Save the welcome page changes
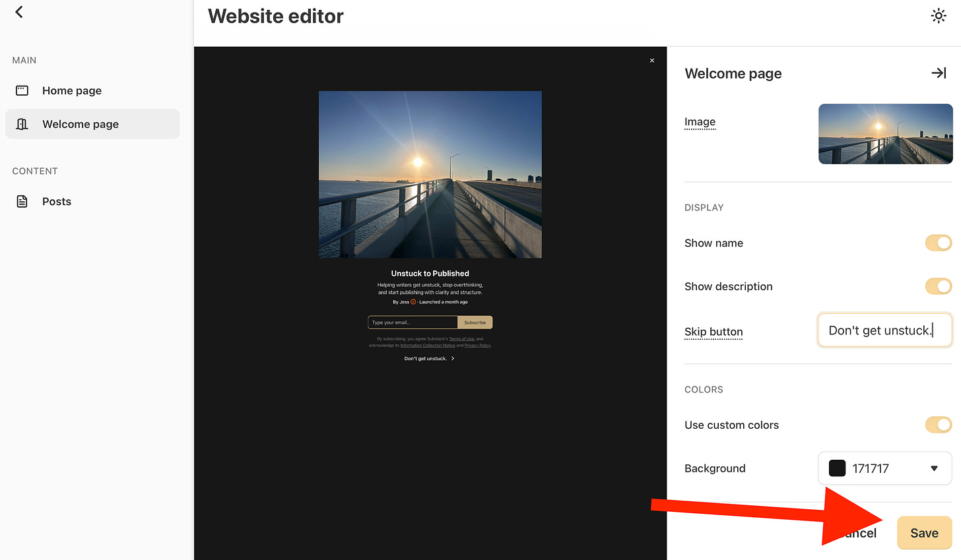Viewport: 961px width, 560px height. (x=924, y=533)
